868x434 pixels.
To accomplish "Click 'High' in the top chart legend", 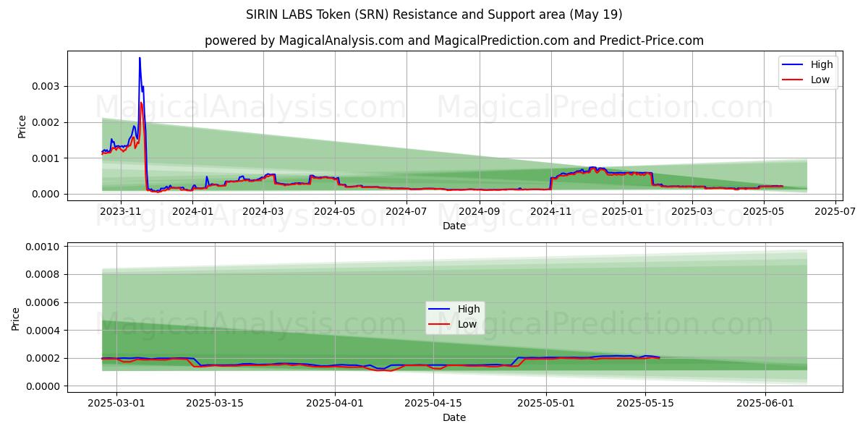I will click(x=822, y=64).
